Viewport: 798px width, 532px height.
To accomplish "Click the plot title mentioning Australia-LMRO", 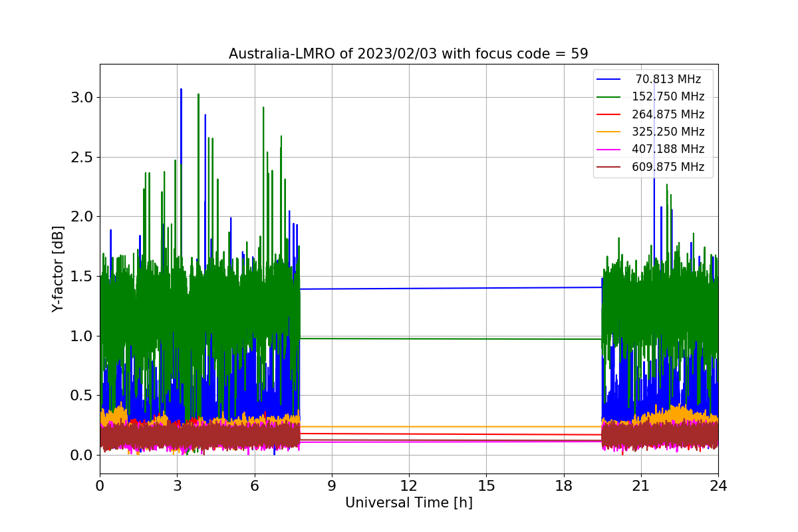I will point(408,54).
